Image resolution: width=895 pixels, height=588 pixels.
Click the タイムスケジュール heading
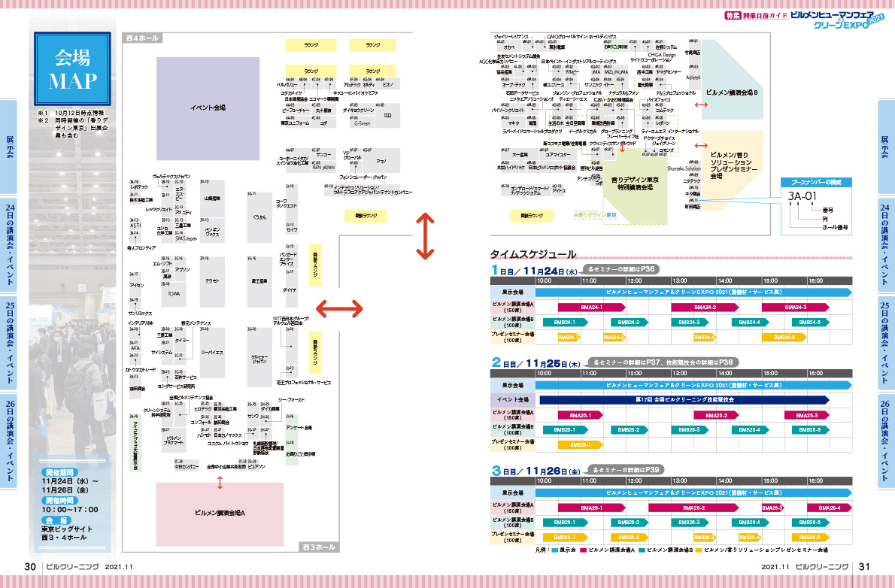point(533,254)
